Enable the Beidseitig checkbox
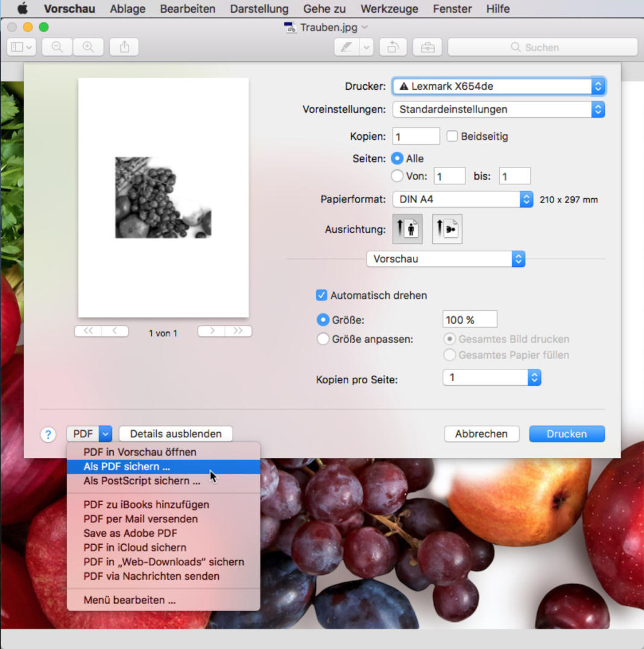Viewport: 644px width, 649px height. [x=452, y=137]
